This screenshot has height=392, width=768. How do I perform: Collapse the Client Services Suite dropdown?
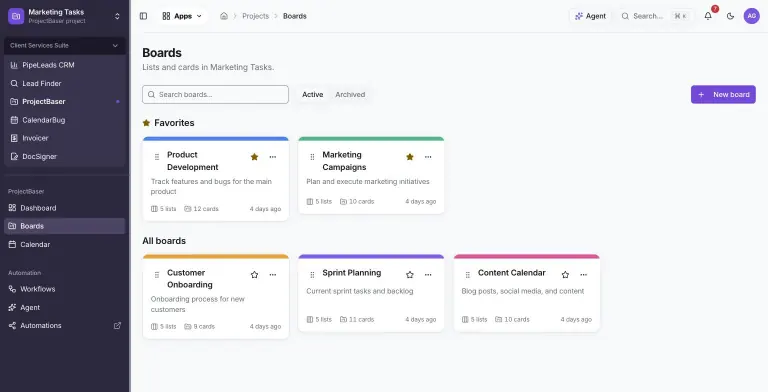pos(65,46)
